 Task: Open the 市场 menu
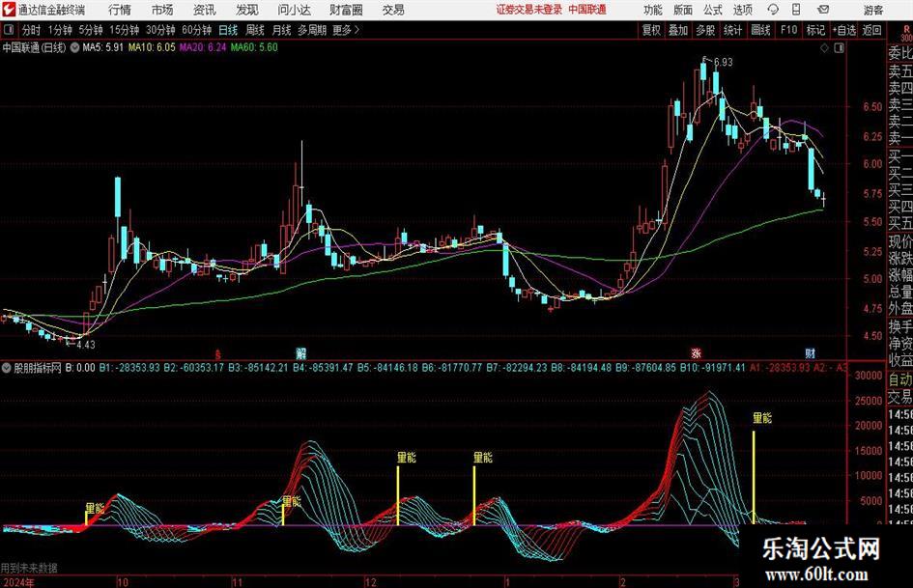tap(162, 10)
